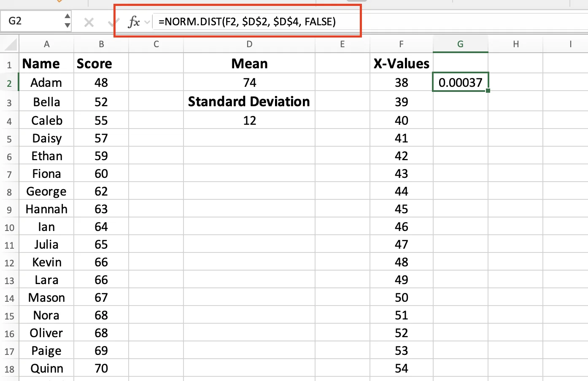The image size is (588, 381).
Task: Select column C header
Action: coord(156,44)
